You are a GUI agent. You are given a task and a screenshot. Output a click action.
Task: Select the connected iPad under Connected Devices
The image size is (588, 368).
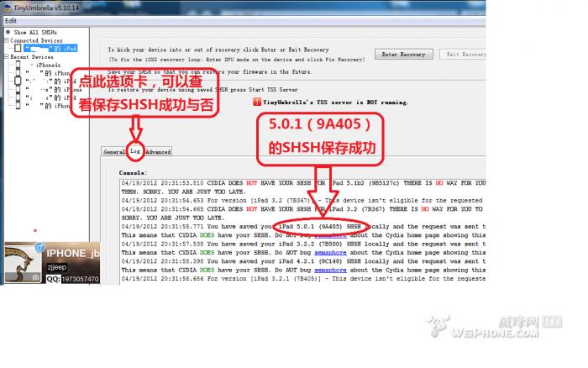50,49
